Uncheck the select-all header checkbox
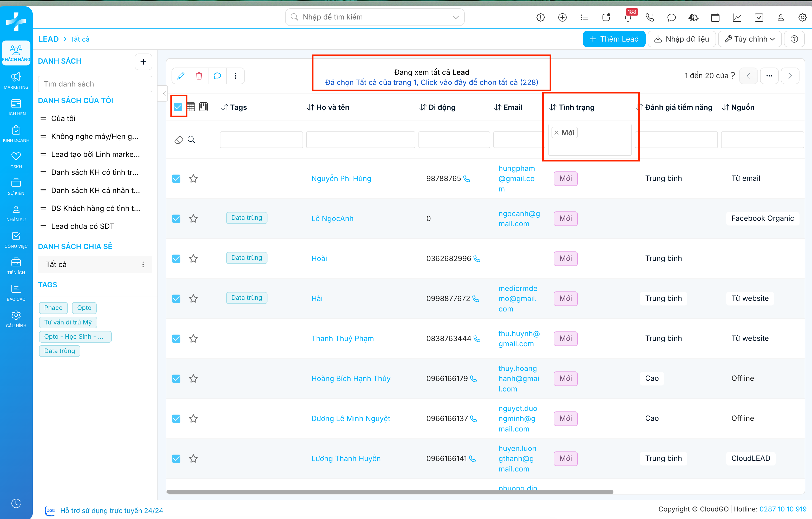The width and height of the screenshot is (812, 519). click(178, 107)
